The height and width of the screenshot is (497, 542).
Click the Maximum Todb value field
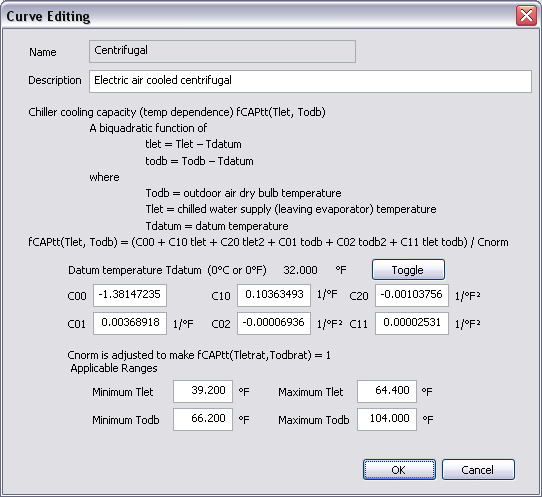tap(387, 419)
